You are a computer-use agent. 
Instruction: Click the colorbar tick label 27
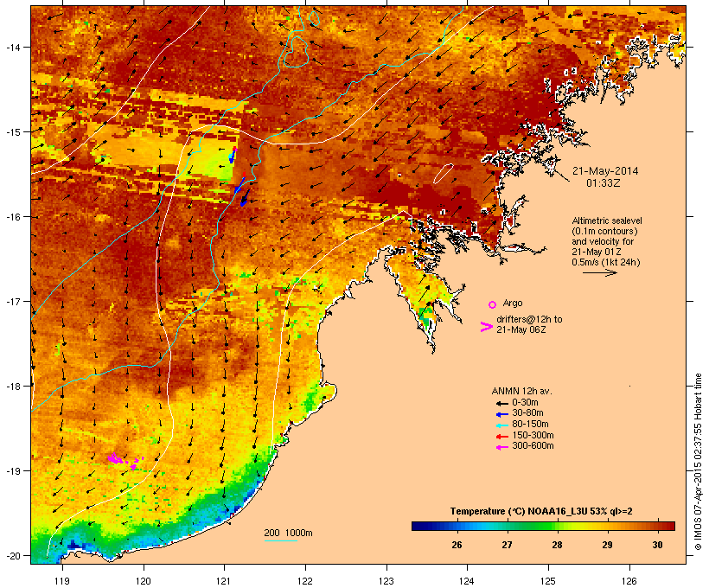[507, 545]
